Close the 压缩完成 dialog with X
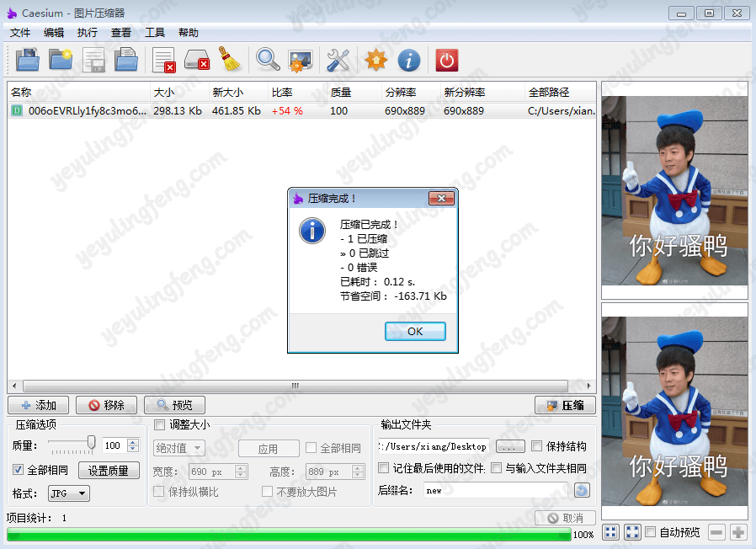This screenshot has height=549, width=756. (441, 198)
